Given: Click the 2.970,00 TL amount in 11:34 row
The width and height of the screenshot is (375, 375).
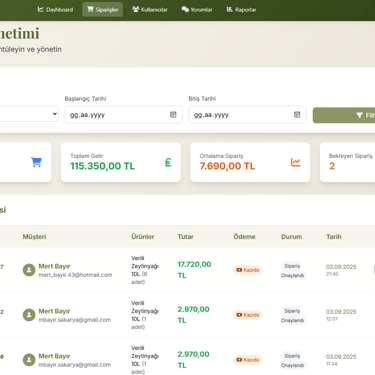Looking at the screenshot, I should pos(193,360).
